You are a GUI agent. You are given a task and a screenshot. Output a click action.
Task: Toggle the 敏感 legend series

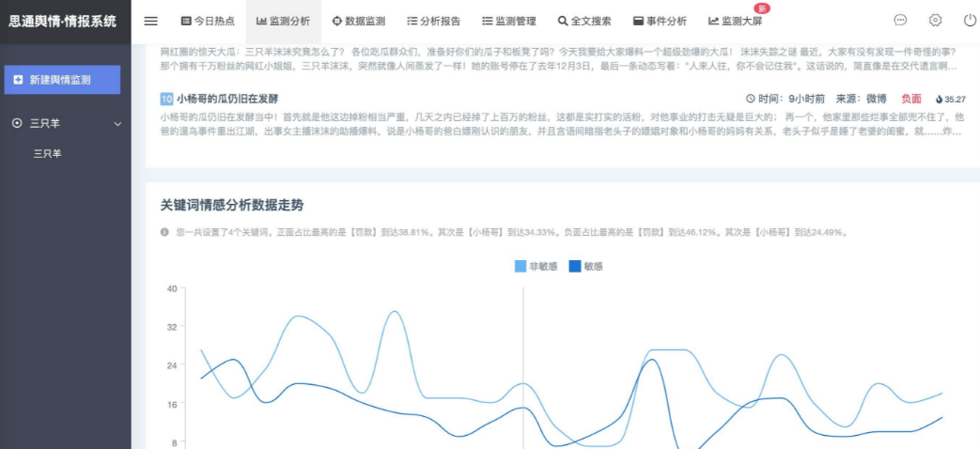[585, 267]
